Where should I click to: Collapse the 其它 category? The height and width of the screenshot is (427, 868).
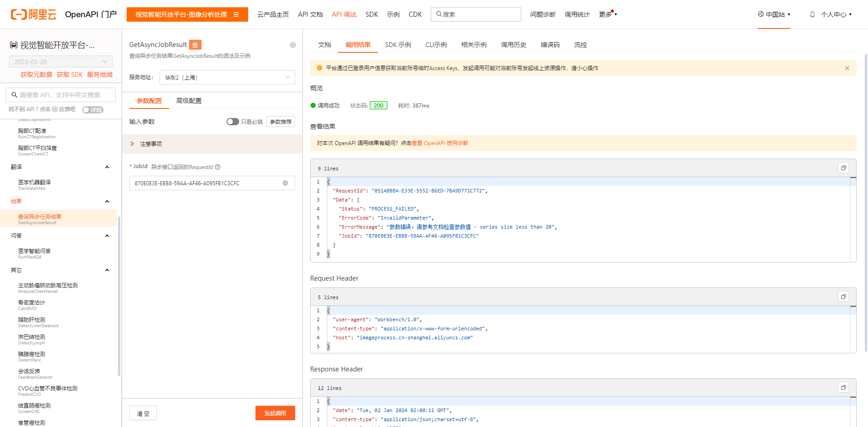pos(107,270)
